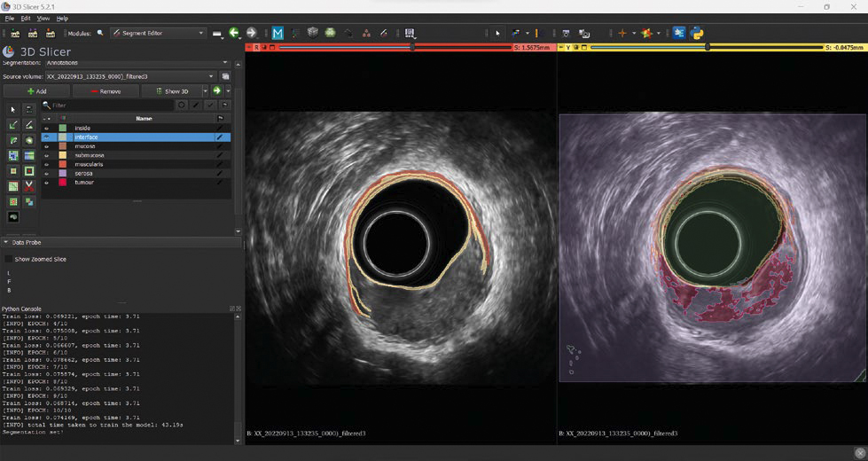Open the Extensions Manager icon

point(679,33)
